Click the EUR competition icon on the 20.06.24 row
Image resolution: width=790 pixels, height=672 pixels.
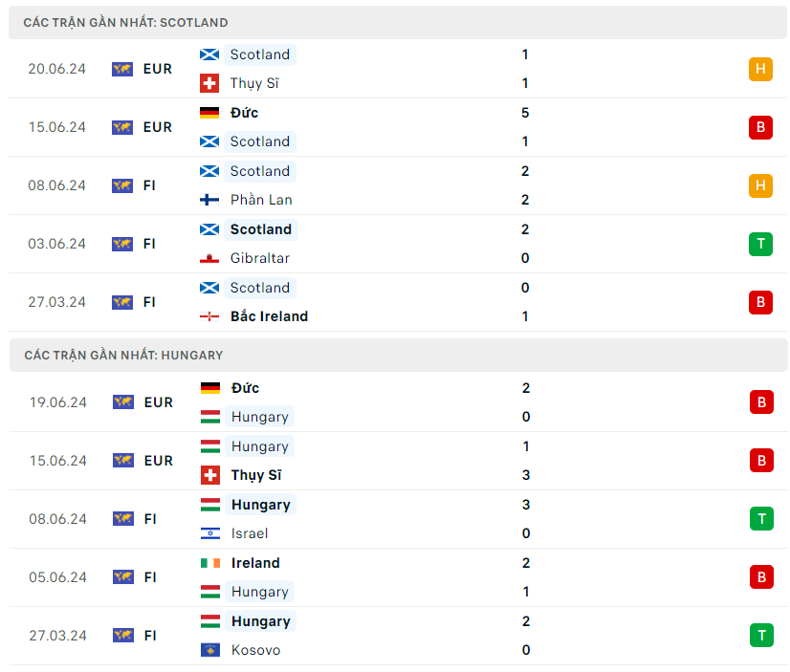point(122,69)
